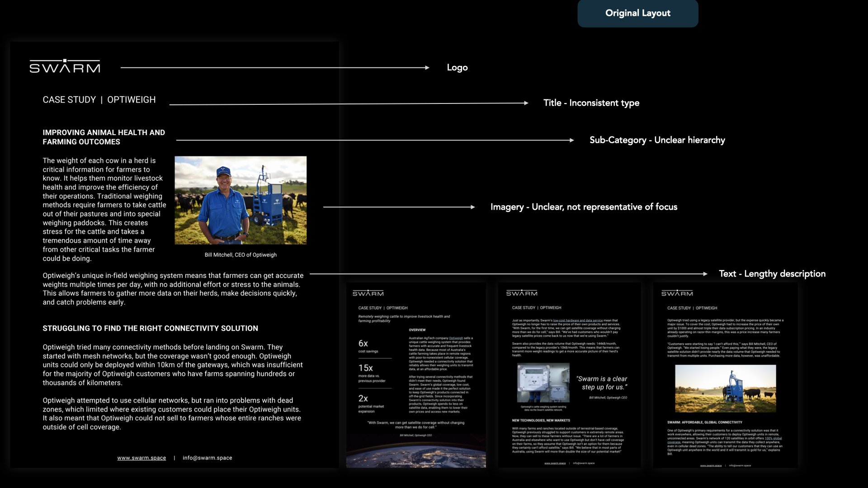Click the photo of Bill Mitchell in blue shirt

(x=241, y=200)
